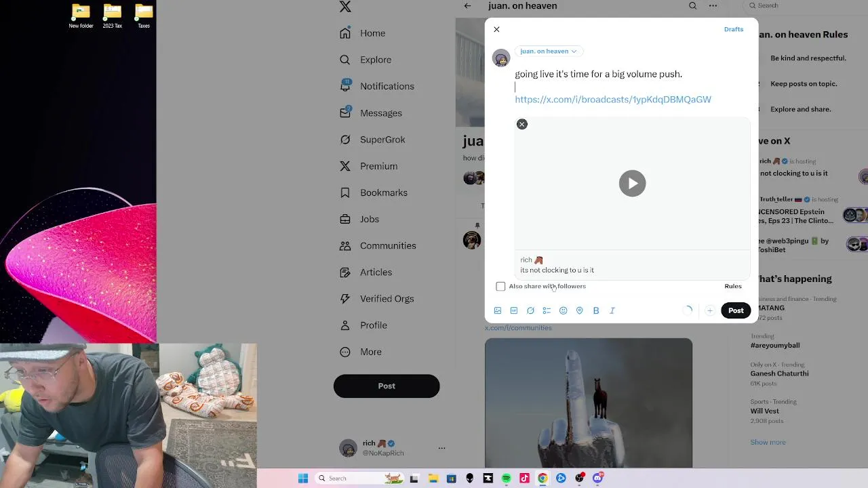
Task: Open SuperGrok in the sidebar
Action: [373, 140]
